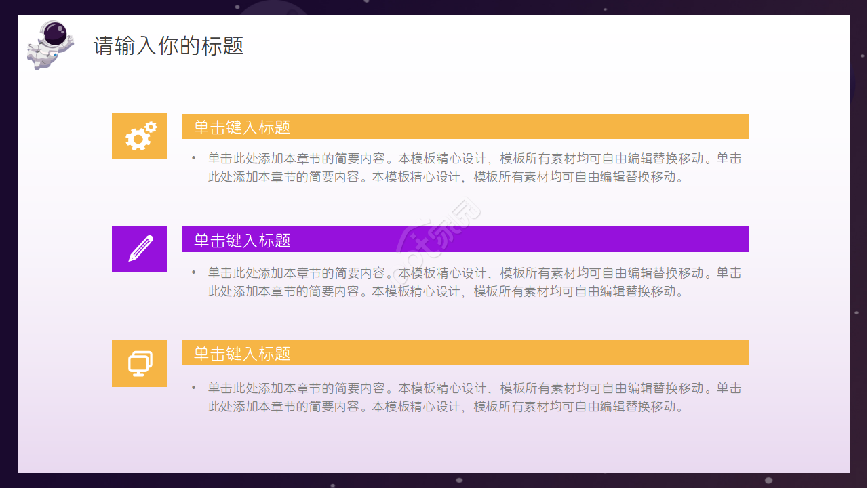The height and width of the screenshot is (488, 868).
Task: Click the bullet point of the first paragraph
Action: pyautogui.click(x=194, y=159)
